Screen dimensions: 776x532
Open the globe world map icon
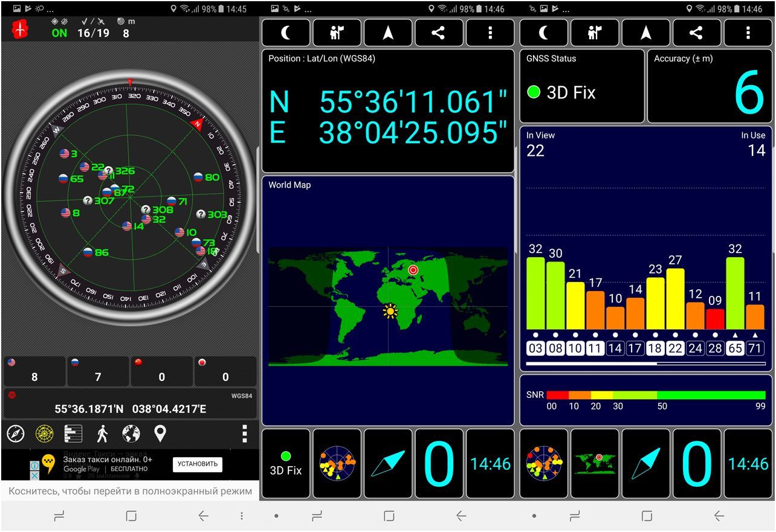point(131,434)
